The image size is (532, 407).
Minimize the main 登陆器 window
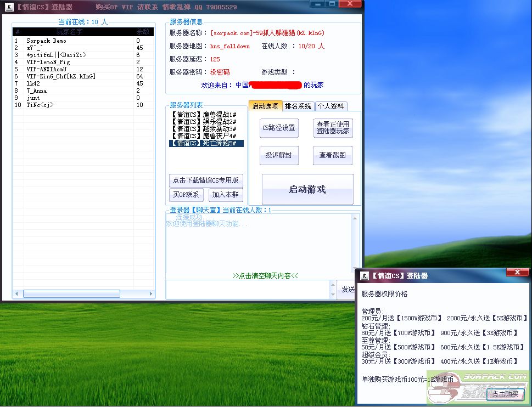[317, 4]
